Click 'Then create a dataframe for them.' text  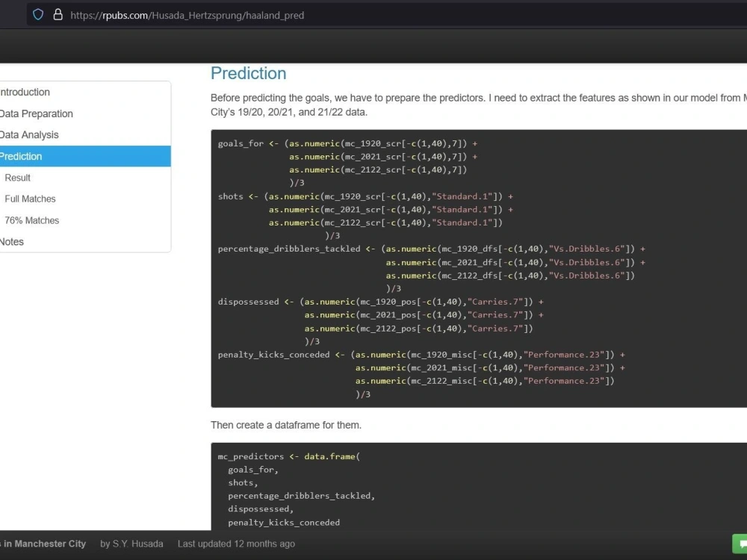pos(286,426)
